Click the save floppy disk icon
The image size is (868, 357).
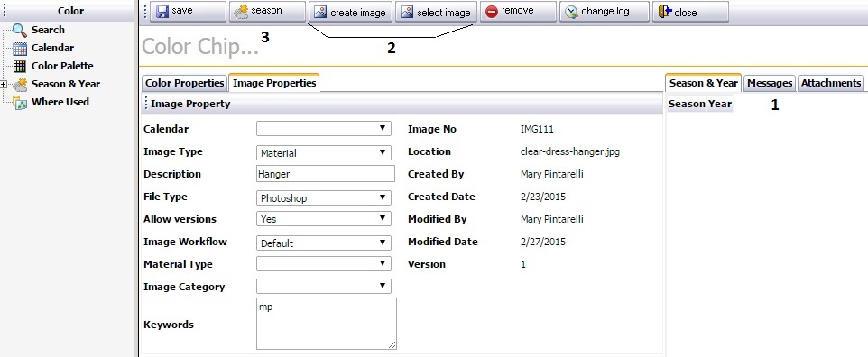click(x=162, y=12)
